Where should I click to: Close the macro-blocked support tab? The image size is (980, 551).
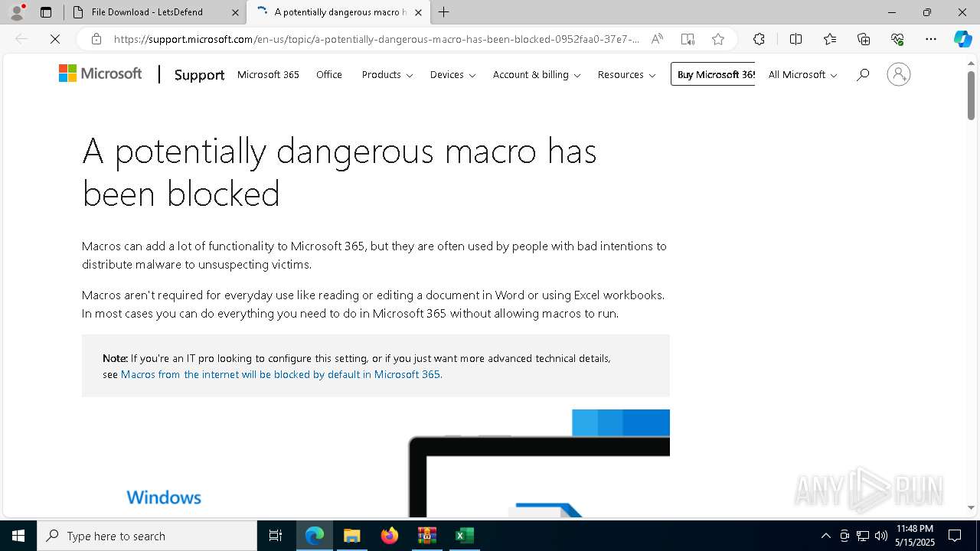418,12
